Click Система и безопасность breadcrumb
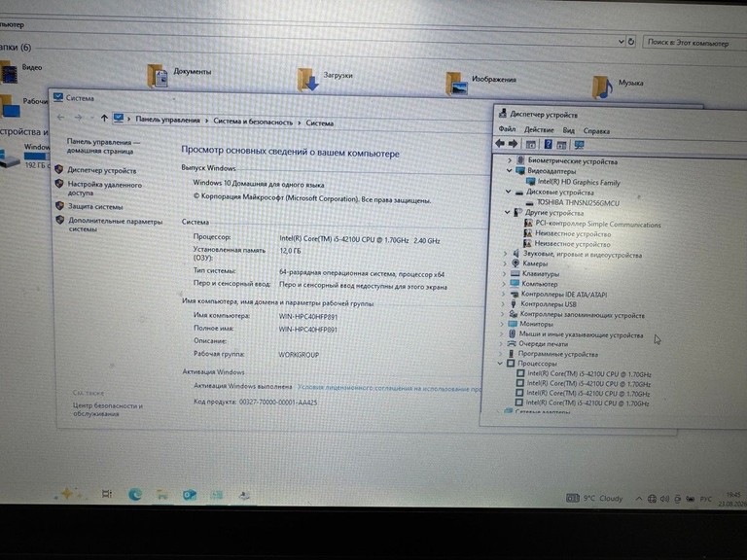 [x=253, y=122]
